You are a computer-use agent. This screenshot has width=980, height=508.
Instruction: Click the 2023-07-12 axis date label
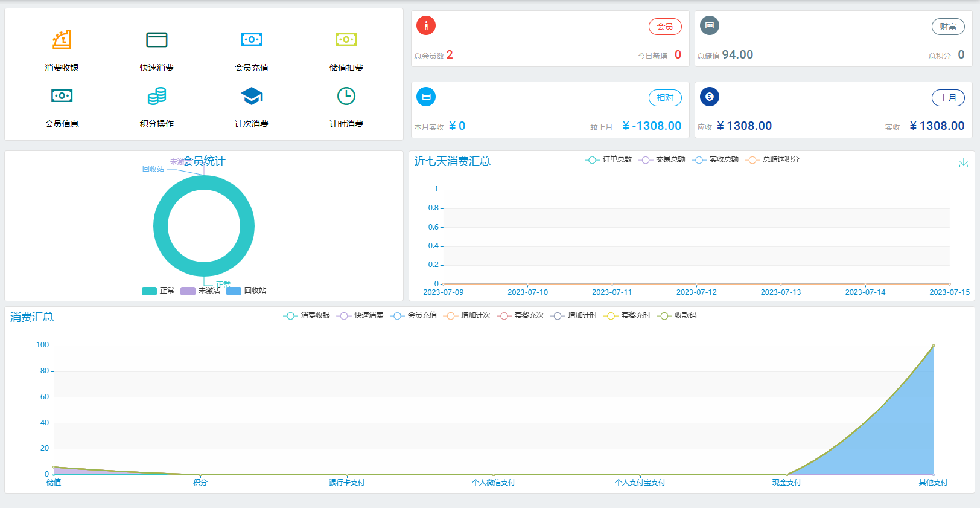696,292
